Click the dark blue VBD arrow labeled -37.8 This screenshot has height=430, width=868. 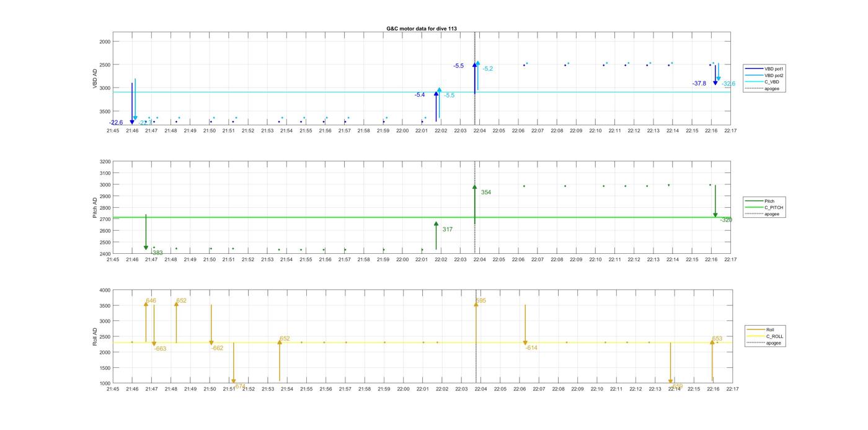[x=715, y=74]
